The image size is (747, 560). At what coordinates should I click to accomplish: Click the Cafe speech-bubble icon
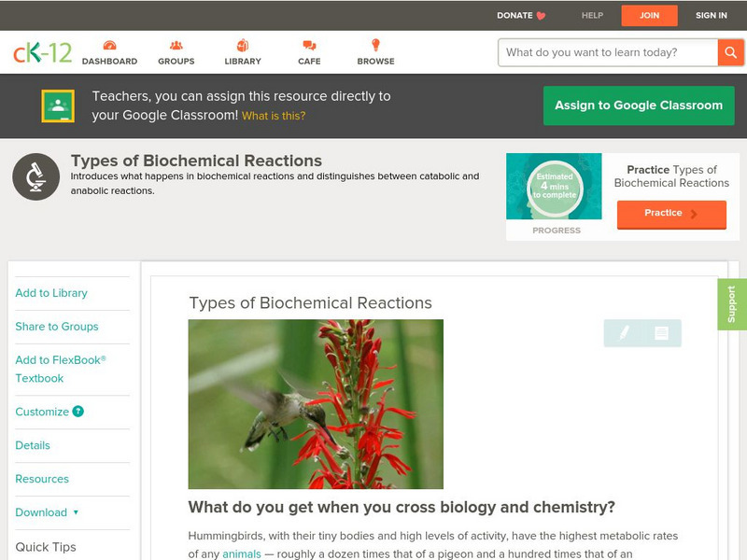(x=307, y=45)
